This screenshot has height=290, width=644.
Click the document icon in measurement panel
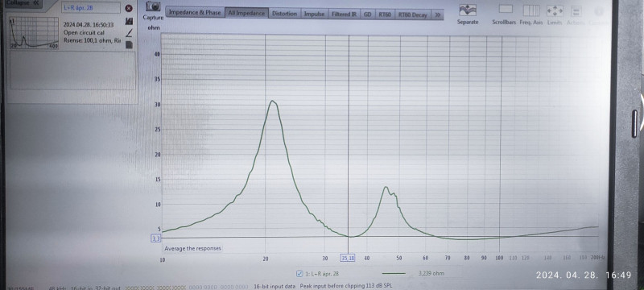129,45
